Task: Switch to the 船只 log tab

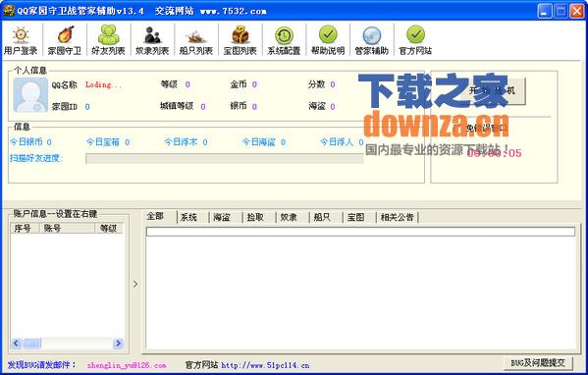Action: click(x=322, y=217)
